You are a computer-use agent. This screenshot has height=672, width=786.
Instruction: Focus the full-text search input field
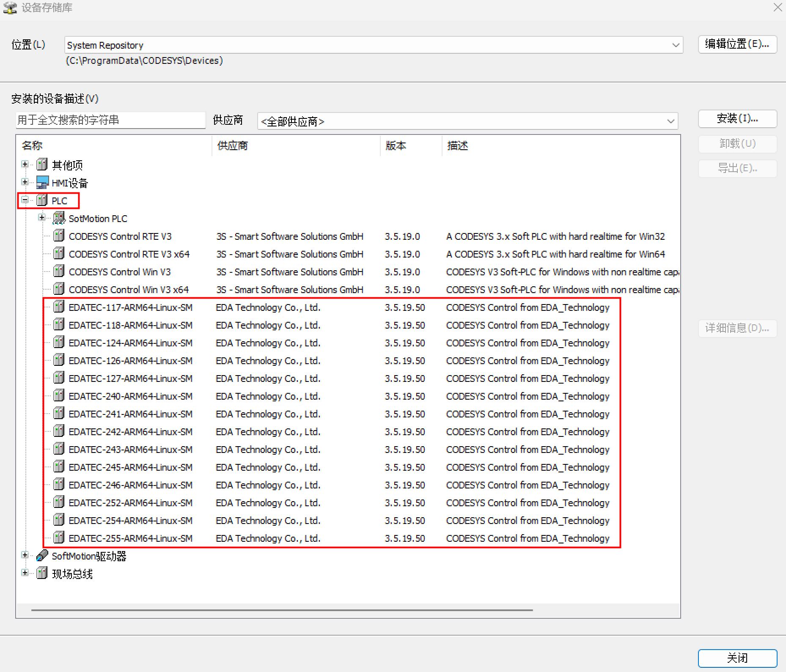(x=110, y=121)
